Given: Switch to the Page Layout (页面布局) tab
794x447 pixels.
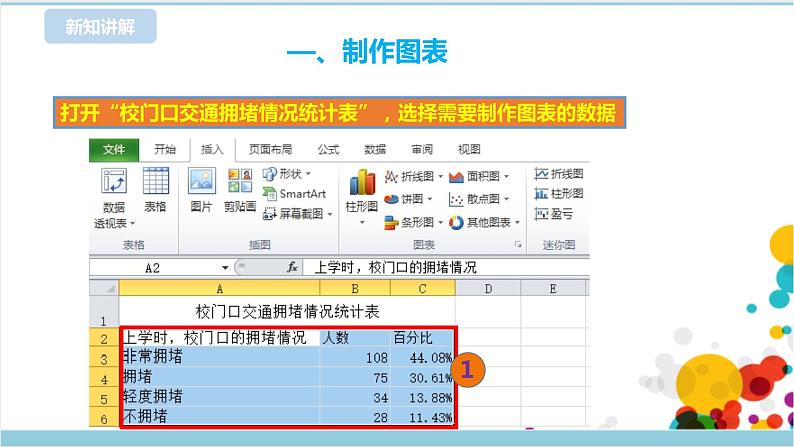Looking at the screenshot, I should (270, 149).
